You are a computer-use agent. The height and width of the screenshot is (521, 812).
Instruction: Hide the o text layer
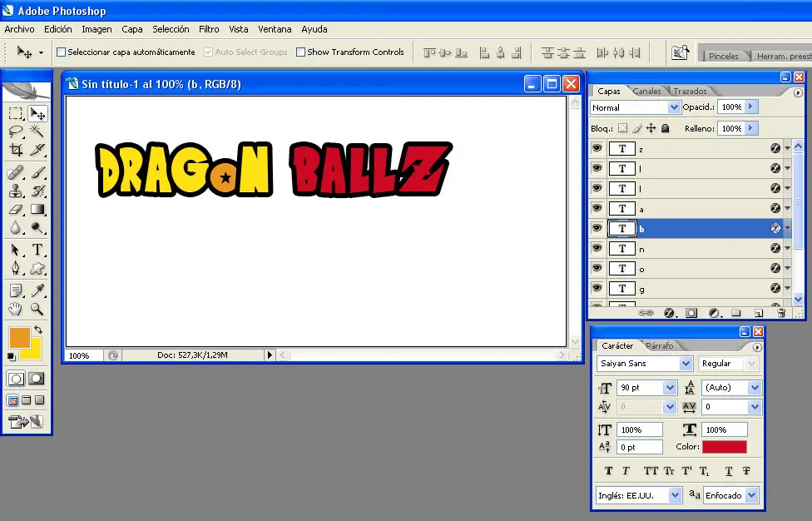coord(597,268)
